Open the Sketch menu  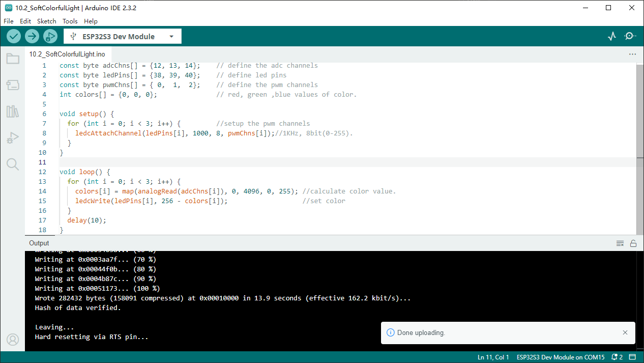pyautogui.click(x=47, y=21)
